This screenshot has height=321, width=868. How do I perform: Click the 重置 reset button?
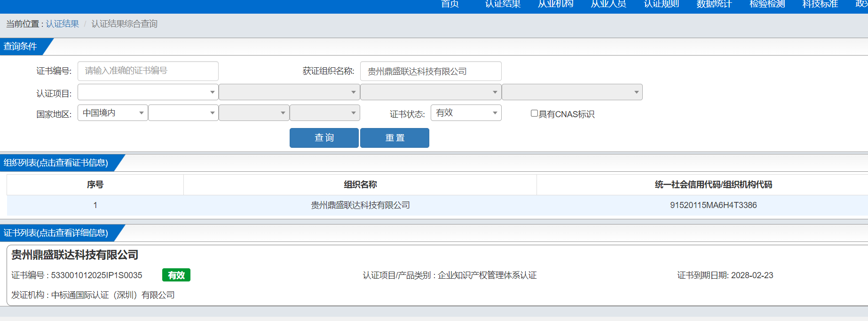(x=395, y=138)
